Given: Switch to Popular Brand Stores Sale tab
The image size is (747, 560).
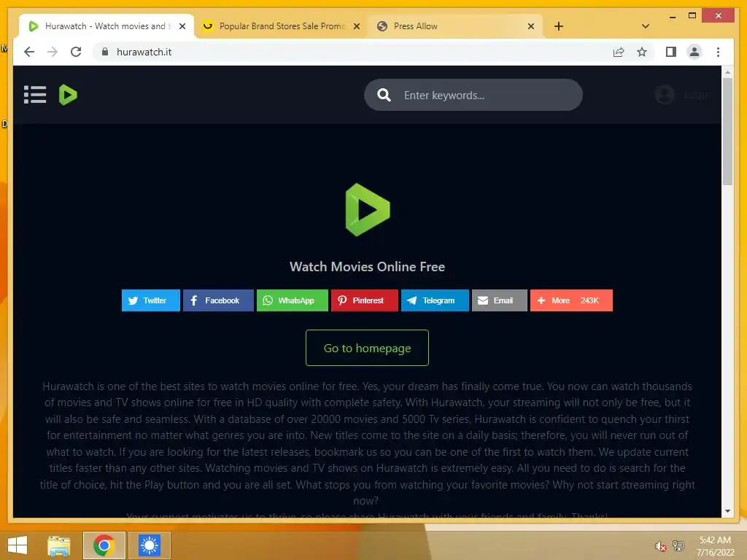Looking at the screenshot, I should tap(281, 26).
